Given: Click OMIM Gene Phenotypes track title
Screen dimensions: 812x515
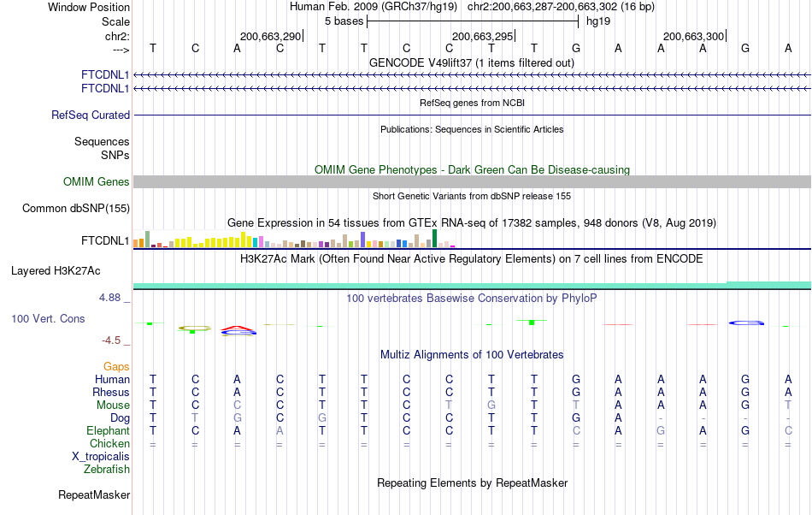Looking at the screenshot, I should pos(473,170).
